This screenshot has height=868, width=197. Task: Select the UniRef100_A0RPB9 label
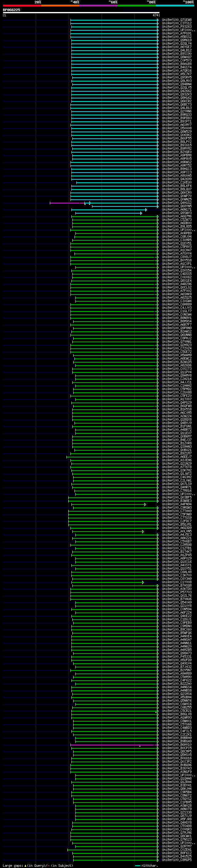coord(176,233)
